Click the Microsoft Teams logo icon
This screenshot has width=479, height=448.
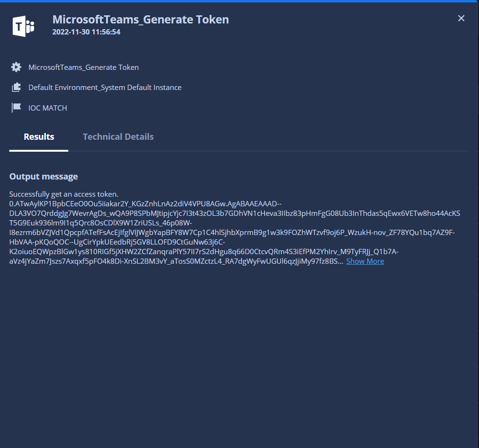pyautogui.click(x=22, y=26)
